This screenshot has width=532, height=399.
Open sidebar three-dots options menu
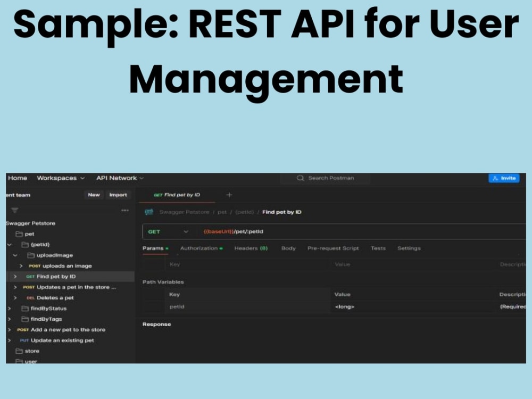pos(125,210)
